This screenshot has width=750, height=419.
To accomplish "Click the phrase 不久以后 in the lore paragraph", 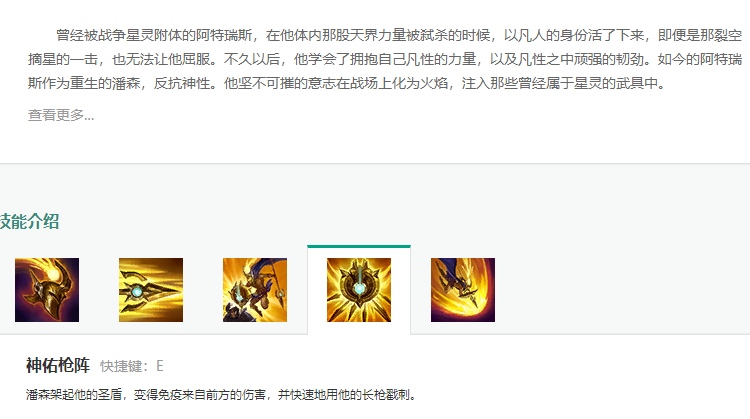I will [252, 59].
